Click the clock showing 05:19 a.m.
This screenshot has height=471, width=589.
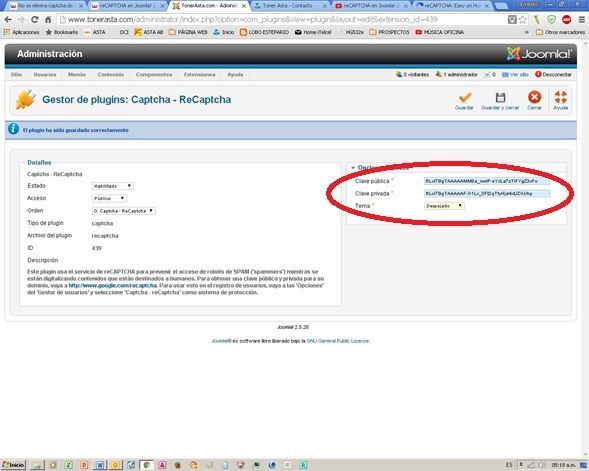click(x=563, y=465)
